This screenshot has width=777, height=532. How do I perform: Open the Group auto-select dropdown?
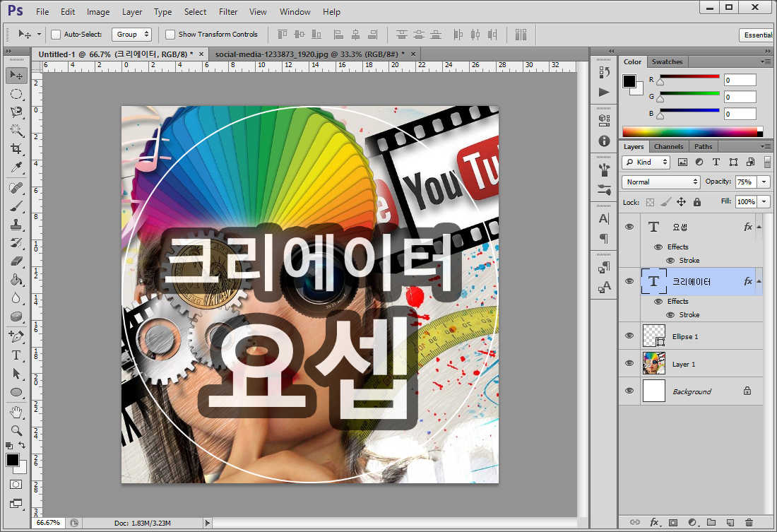pyautogui.click(x=131, y=34)
